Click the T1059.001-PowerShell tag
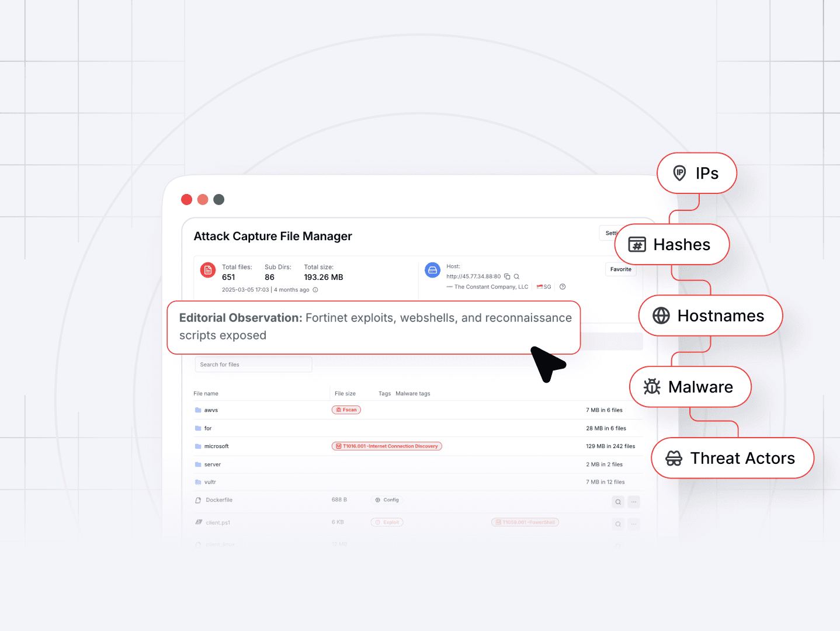Screen dimensions: 840x631 (x=525, y=522)
